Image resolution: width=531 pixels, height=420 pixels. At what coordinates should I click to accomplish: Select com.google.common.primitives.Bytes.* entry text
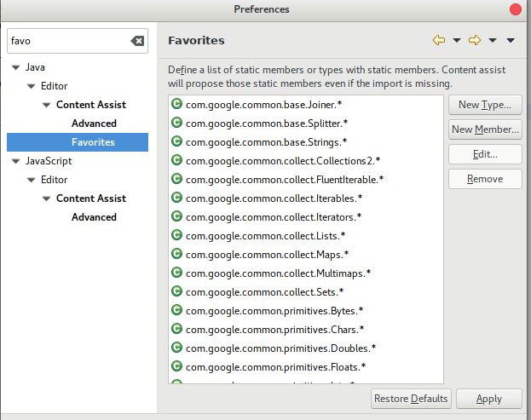(274, 311)
